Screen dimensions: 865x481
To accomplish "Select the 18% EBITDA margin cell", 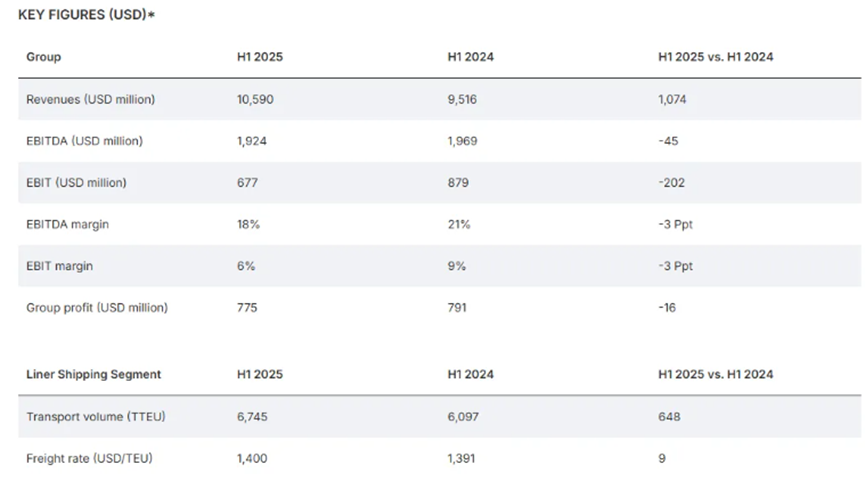I will point(248,225).
